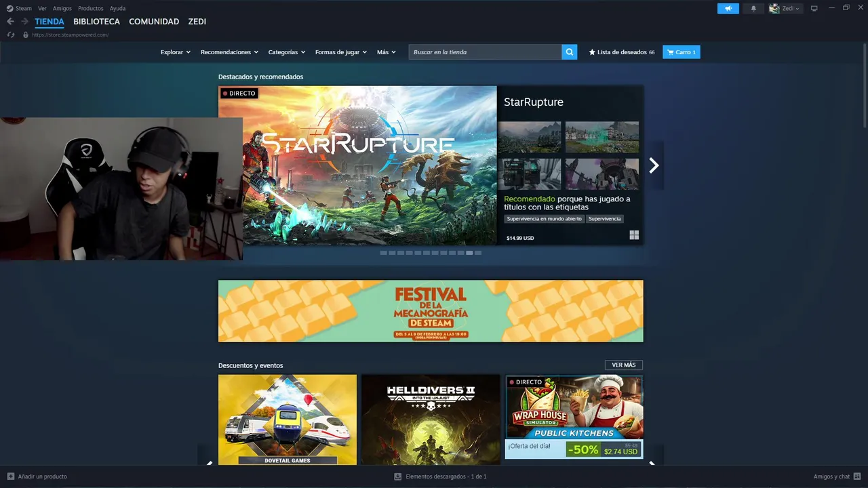Click the $14.99 USD price
Screen dimensions: 868x488
(520, 239)
